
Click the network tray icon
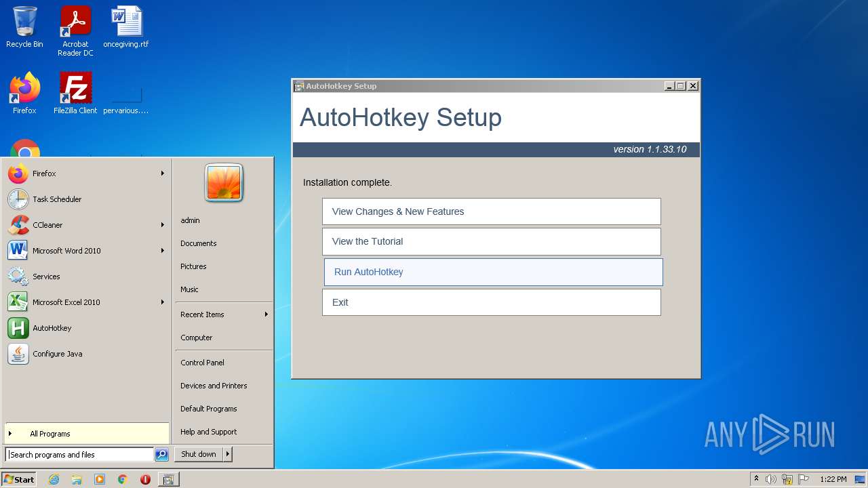point(787,479)
